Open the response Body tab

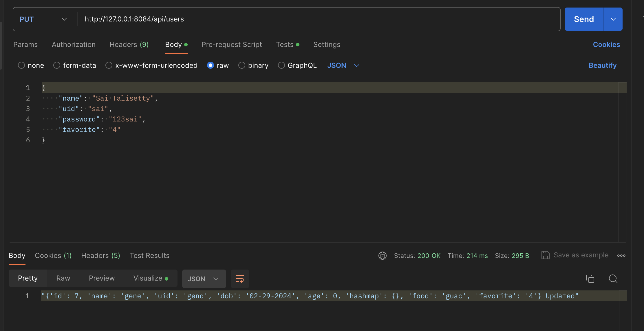(x=17, y=256)
